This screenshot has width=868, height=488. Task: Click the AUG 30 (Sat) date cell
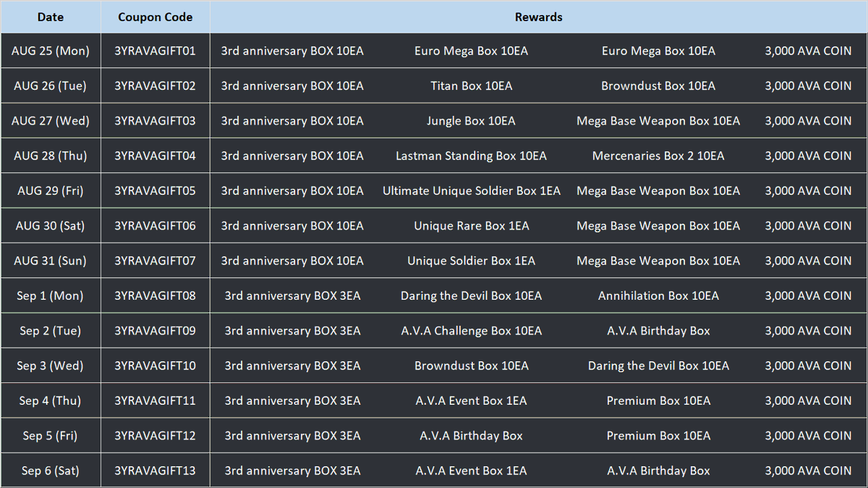(x=50, y=226)
